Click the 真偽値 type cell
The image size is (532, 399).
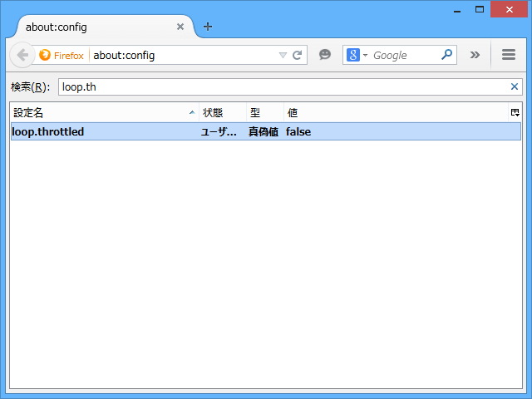[x=264, y=131]
